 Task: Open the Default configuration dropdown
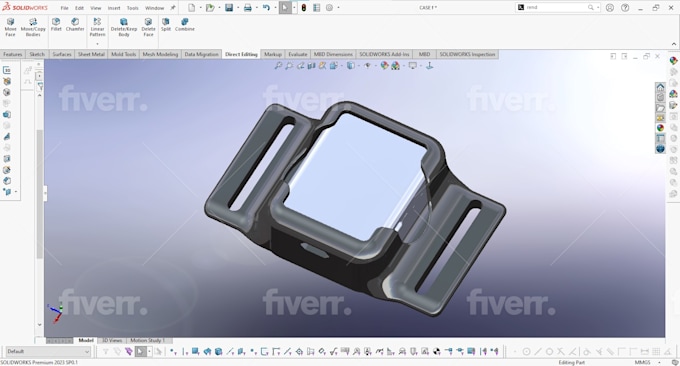click(x=48, y=351)
